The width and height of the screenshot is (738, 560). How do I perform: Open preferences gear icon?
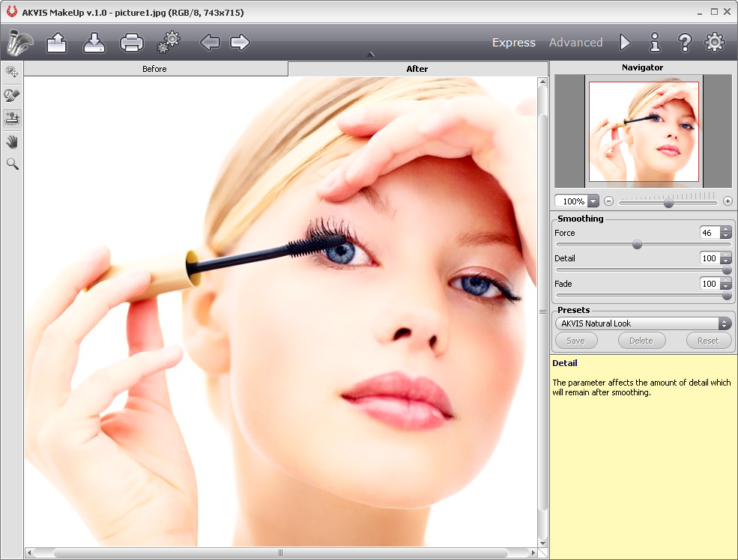715,43
